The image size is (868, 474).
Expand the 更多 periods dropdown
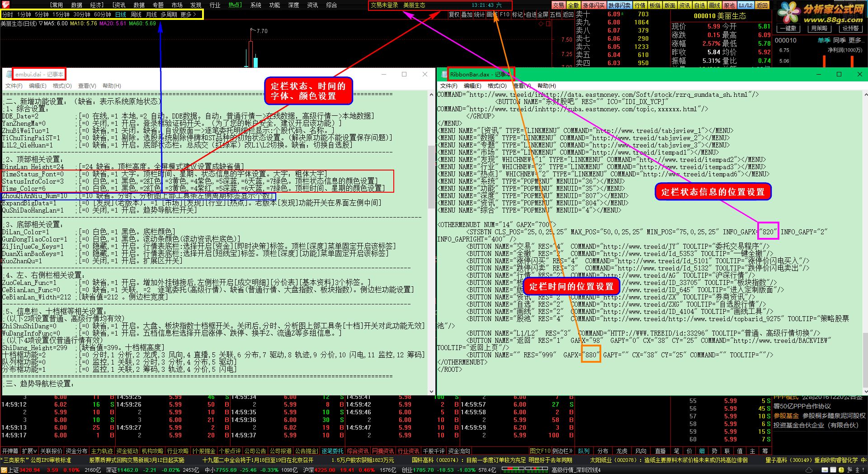click(189, 14)
